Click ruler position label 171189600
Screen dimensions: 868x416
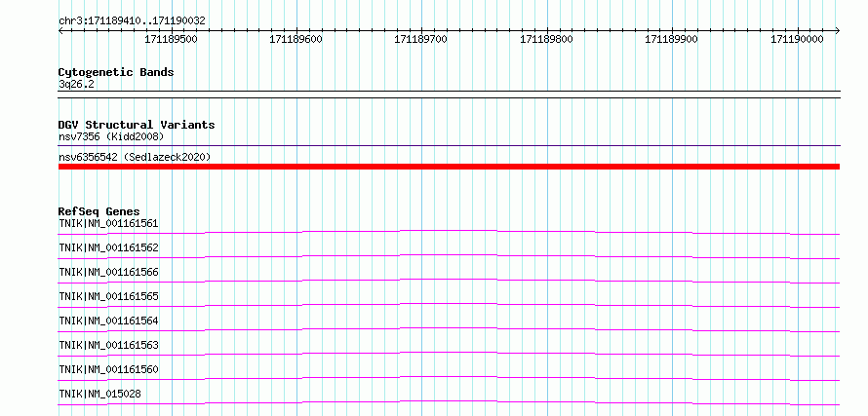pos(296,39)
